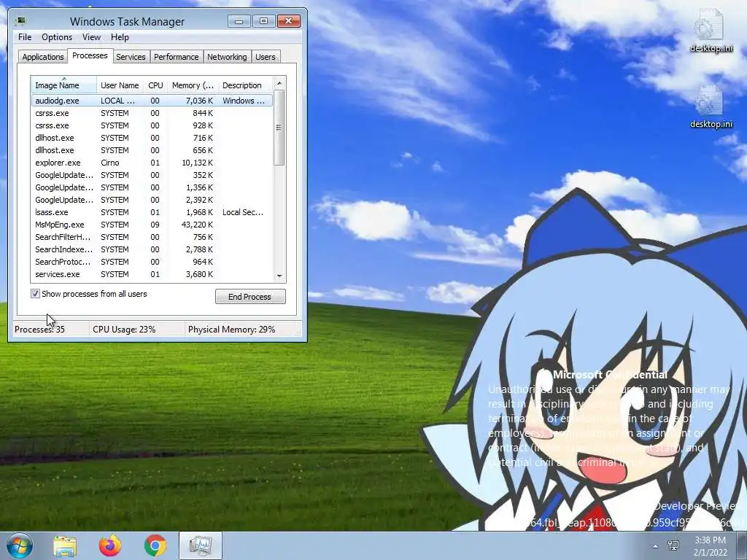Maximize the Task Manager window
Viewport: 747px width, 560px height.
click(263, 21)
